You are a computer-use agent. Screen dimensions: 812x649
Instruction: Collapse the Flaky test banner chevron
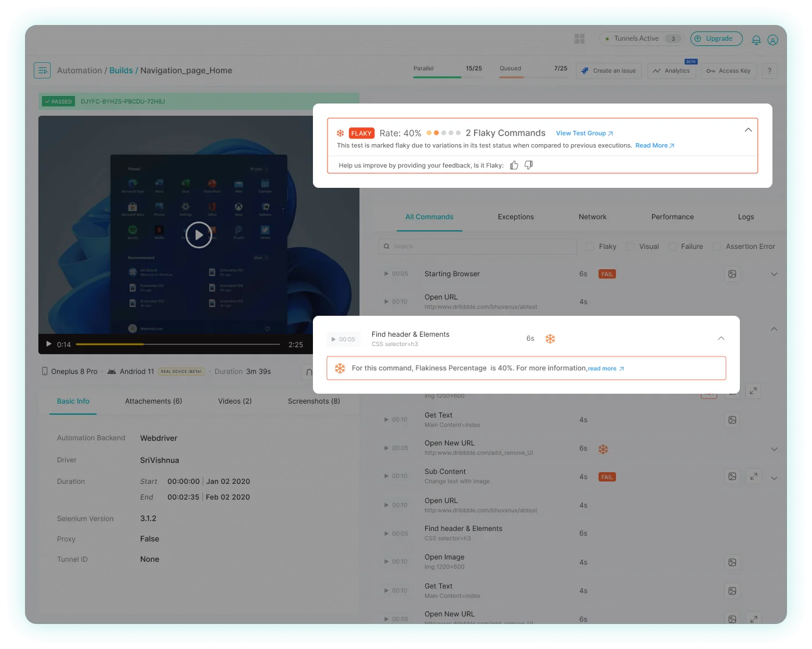748,130
